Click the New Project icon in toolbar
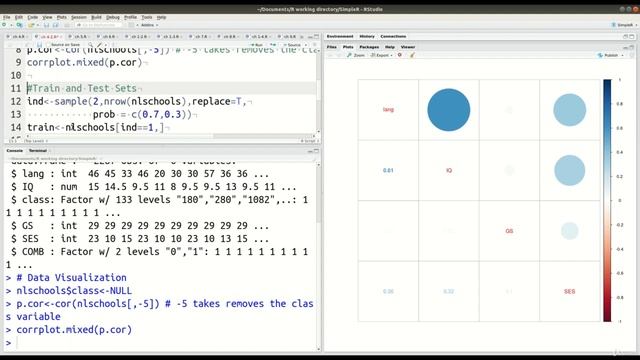The image size is (640, 360). click(19, 25)
